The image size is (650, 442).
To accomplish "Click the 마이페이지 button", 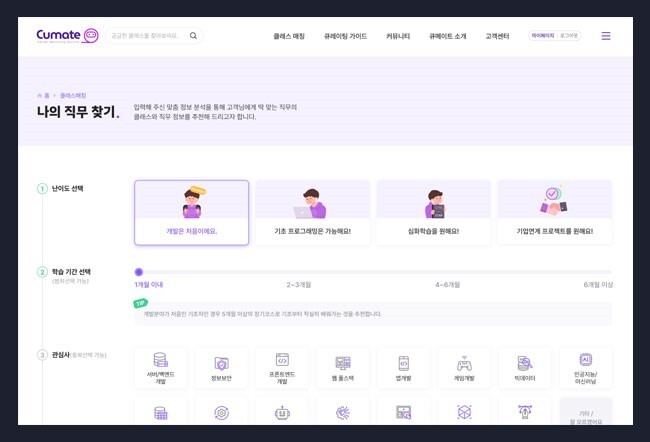I will click(x=542, y=36).
